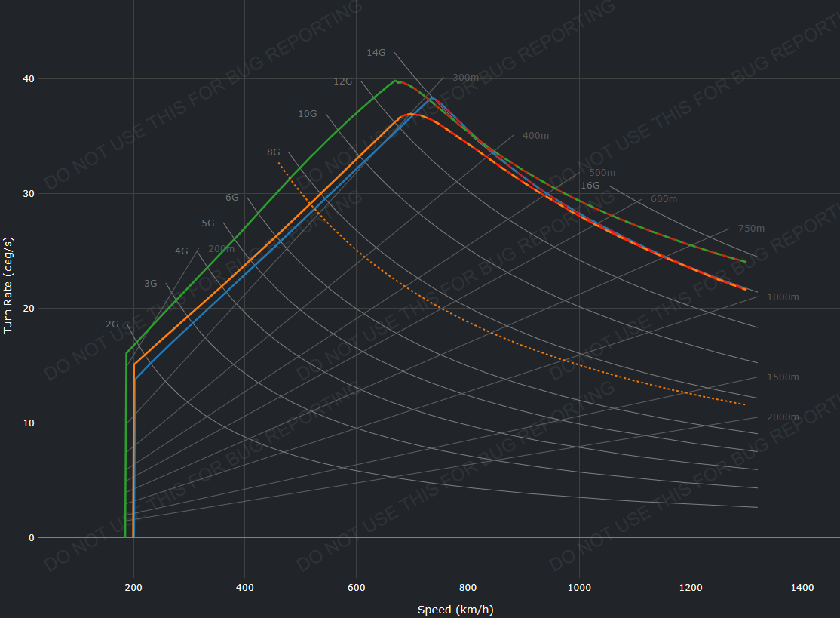Click the Turn Rate (deg/s) axis title
Viewport: 840px width, 618px height.
coord(9,284)
